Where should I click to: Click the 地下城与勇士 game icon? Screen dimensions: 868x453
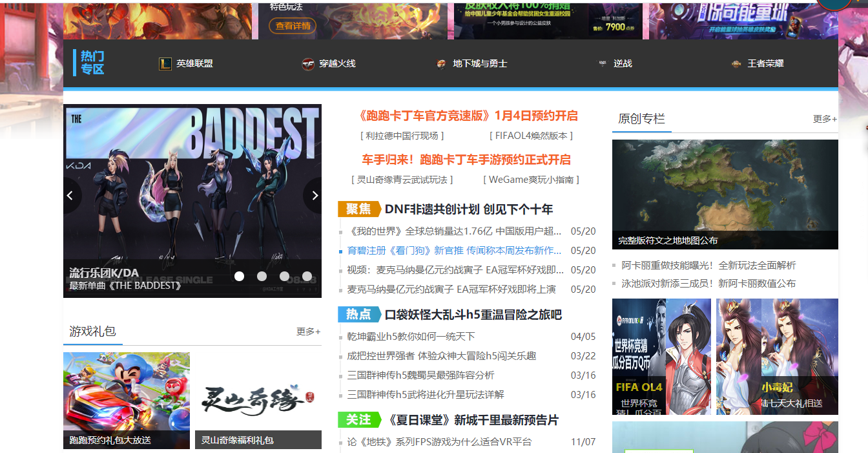pyautogui.click(x=441, y=63)
